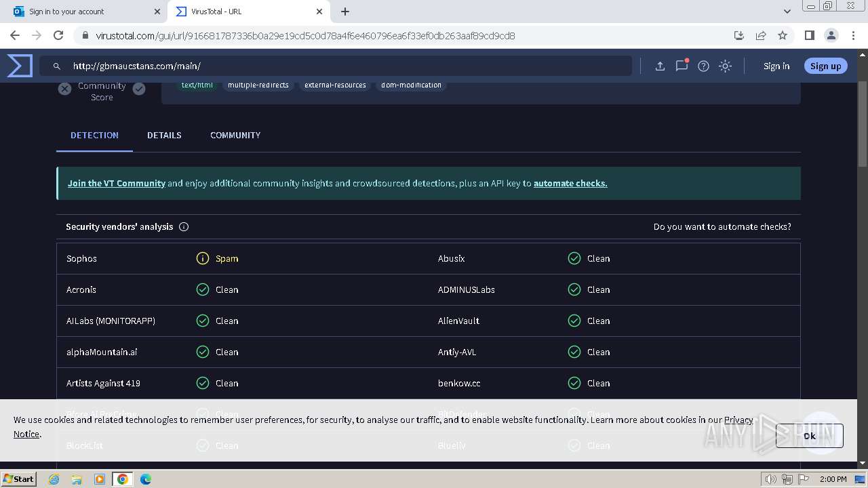Click install/download icon in address bar

(x=739, y=35)
